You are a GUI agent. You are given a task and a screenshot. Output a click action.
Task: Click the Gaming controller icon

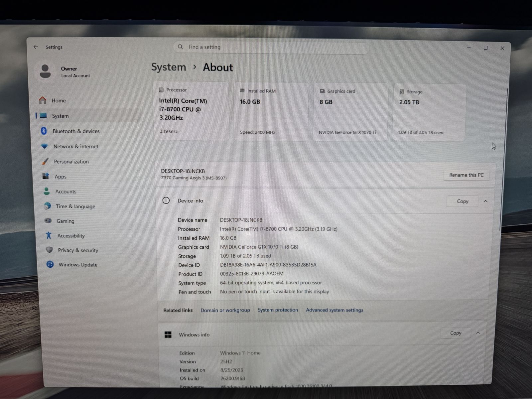tap(48, 220)
